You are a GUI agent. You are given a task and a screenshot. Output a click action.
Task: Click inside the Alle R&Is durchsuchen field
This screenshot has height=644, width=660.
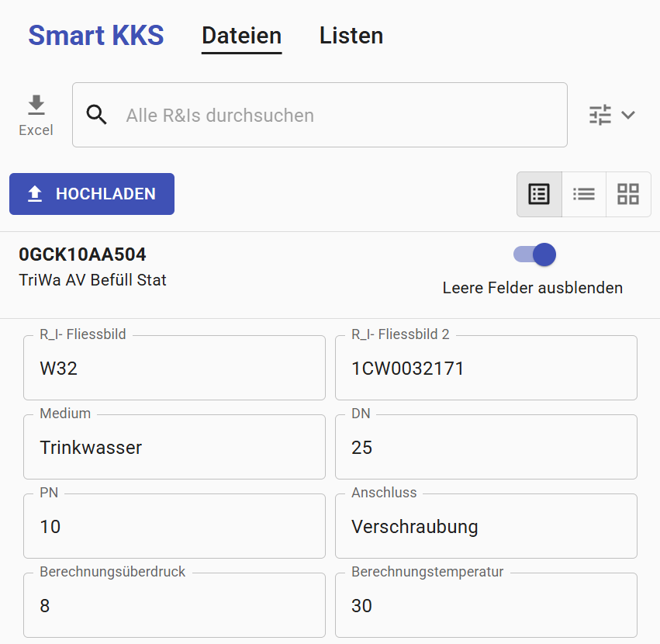pos(310,114)
